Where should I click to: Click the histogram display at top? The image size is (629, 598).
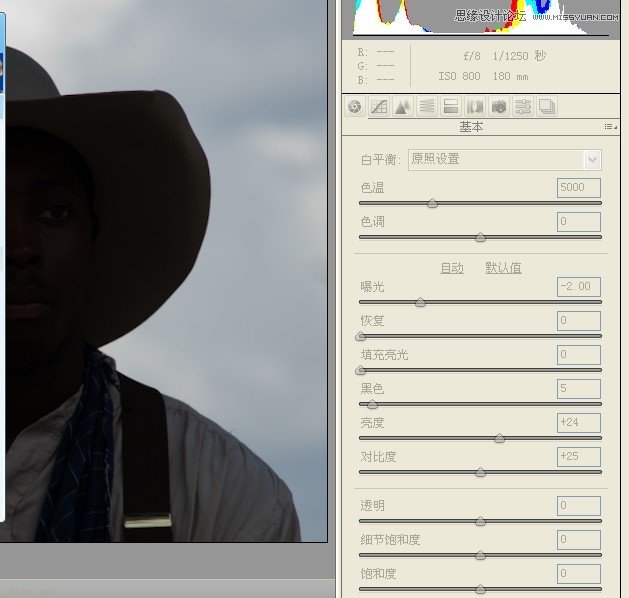[x=480, y=16]
